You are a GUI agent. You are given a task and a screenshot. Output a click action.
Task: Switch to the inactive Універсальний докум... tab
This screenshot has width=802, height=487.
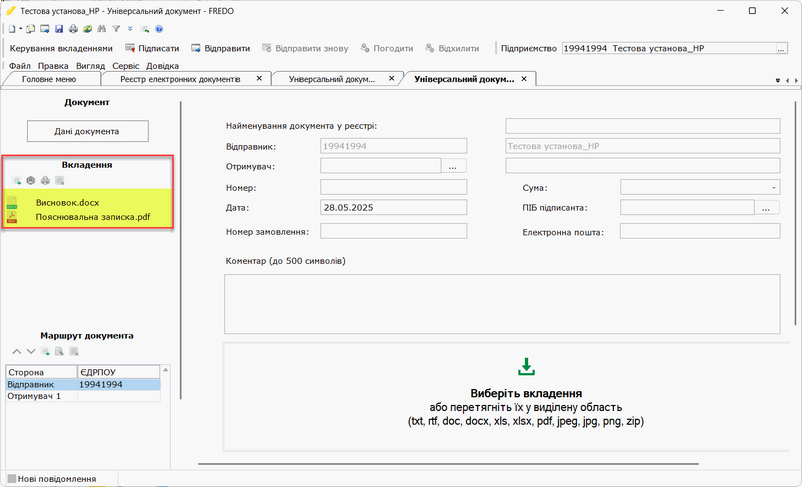click(331, 79)
